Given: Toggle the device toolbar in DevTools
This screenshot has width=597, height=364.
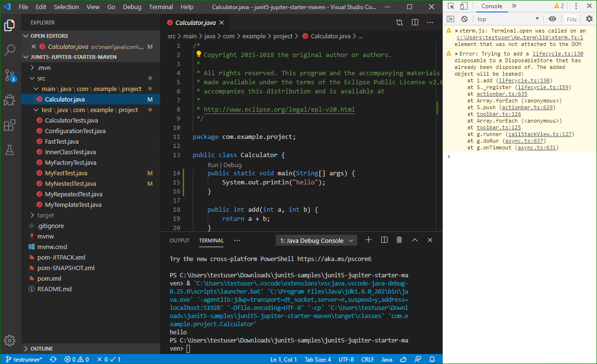Looking at the screenshot, I should click(x=464, y=6).
